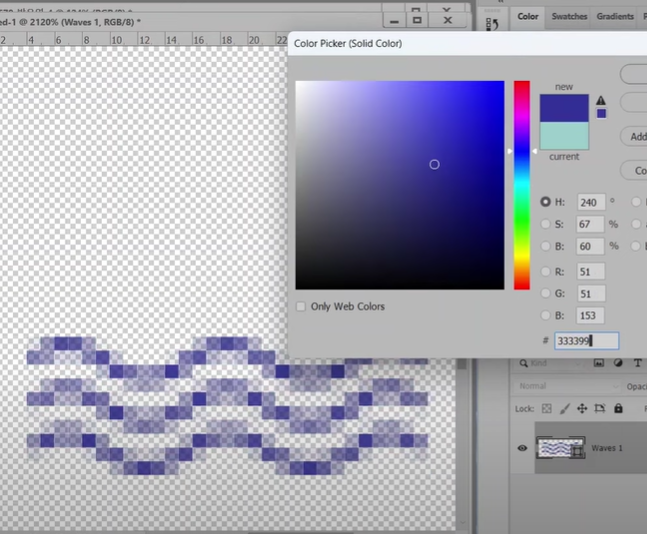Select the R red radio button
The height and width of the screenshot is (534, 647).
point(545,272)
